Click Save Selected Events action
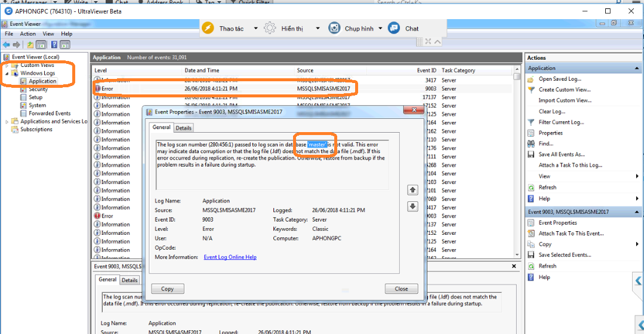This screenshot has width=644, height=334. [x=565, y=255]
